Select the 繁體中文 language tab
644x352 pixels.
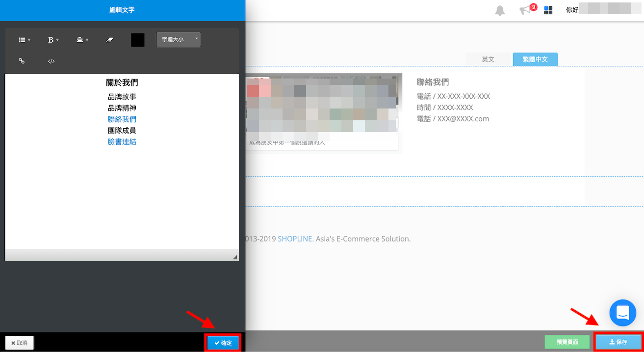[535, 59]
